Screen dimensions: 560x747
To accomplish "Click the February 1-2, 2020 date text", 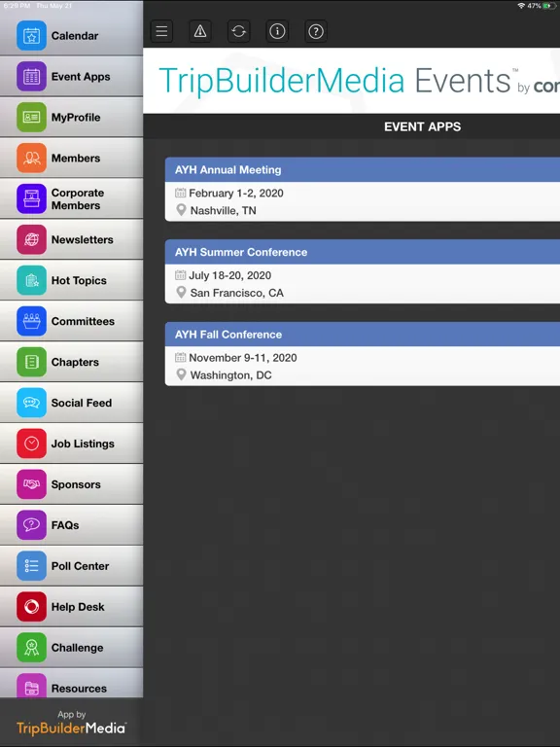I will tap(236, 193).
